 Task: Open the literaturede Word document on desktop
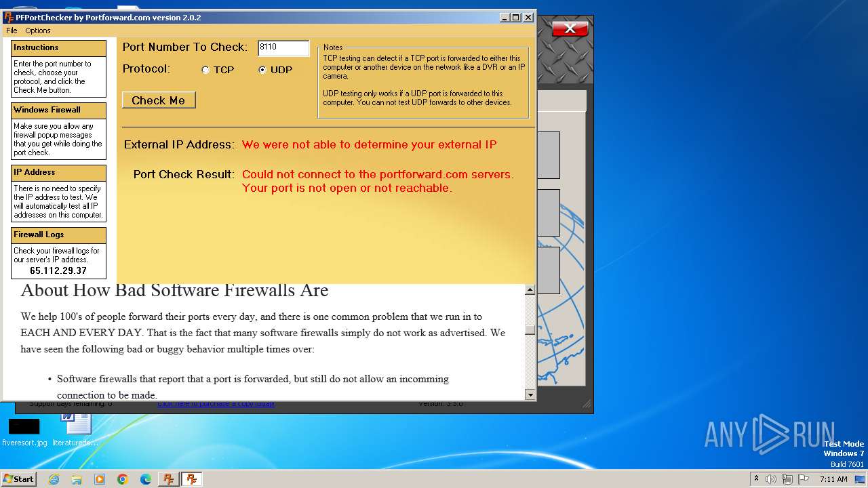pos(76,430)
